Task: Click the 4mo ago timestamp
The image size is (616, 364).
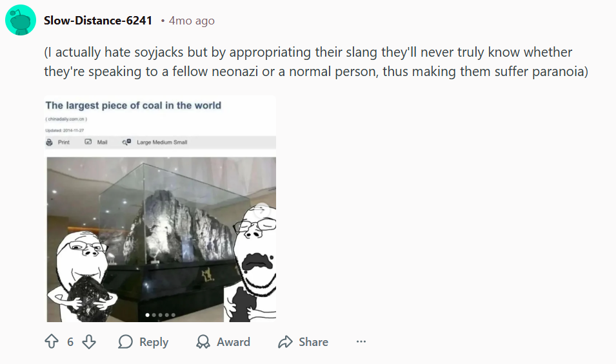Action: click(192, 21)
